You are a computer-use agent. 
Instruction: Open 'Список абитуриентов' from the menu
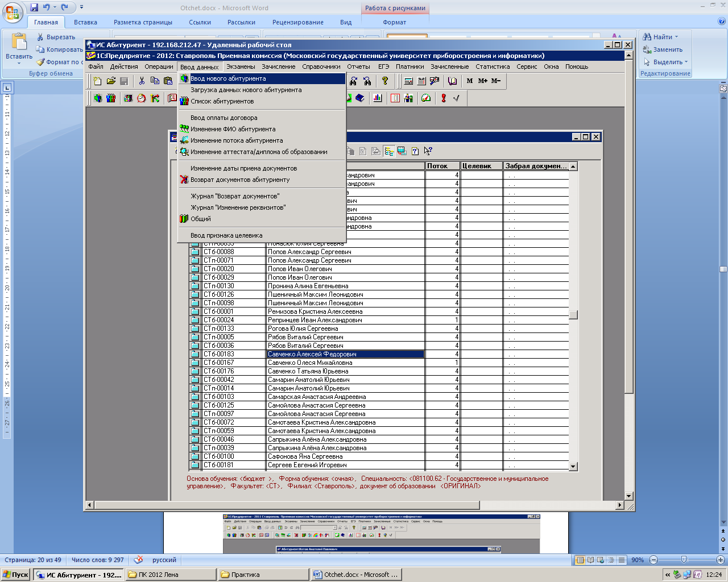click(262, 101)
